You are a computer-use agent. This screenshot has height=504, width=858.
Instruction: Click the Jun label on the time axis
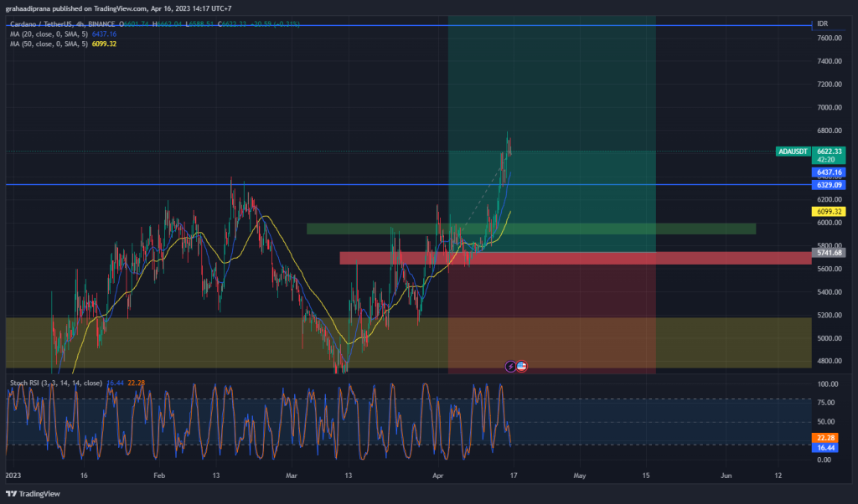[726, 476]
